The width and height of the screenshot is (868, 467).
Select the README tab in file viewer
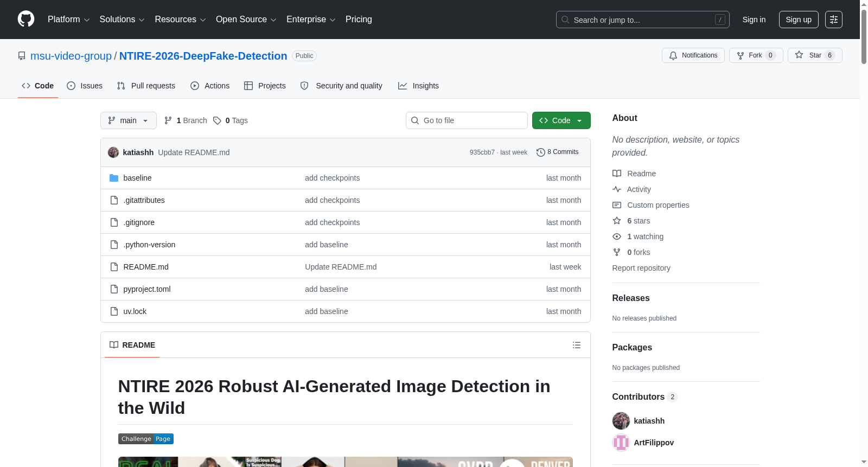coord(132,345)
